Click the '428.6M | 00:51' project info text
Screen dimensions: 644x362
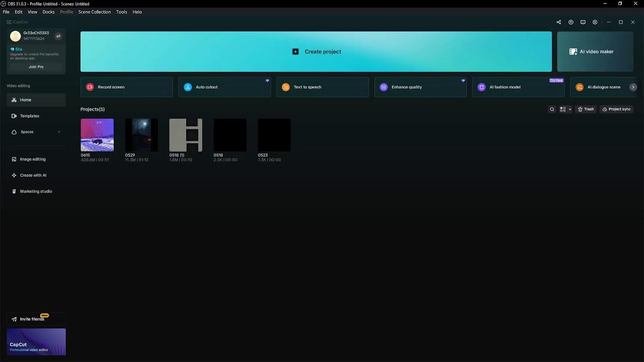pyautogui.click(x=95, y=160)
